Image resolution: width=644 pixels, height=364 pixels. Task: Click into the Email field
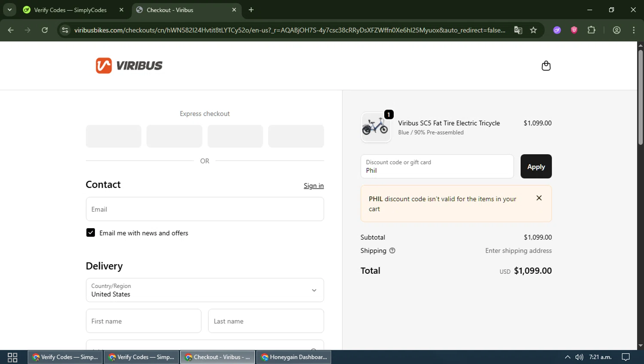205,209
